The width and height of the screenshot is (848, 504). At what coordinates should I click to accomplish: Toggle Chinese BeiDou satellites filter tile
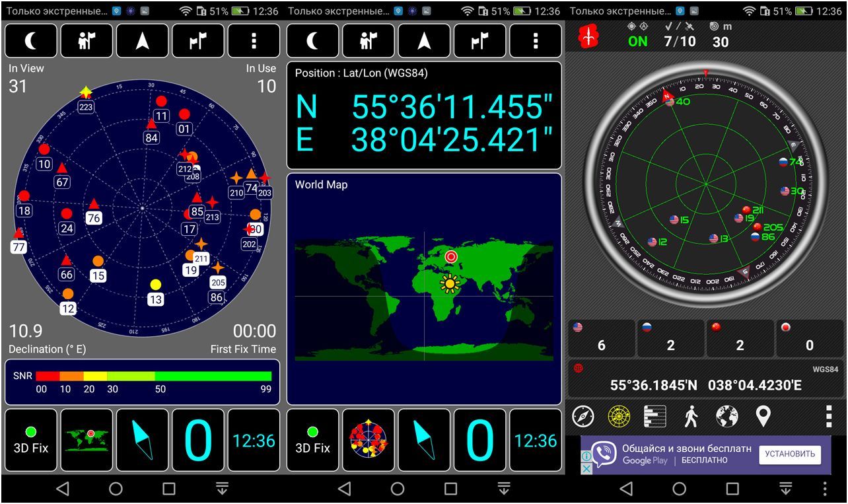pyautogui.click(x=740, y=339)
